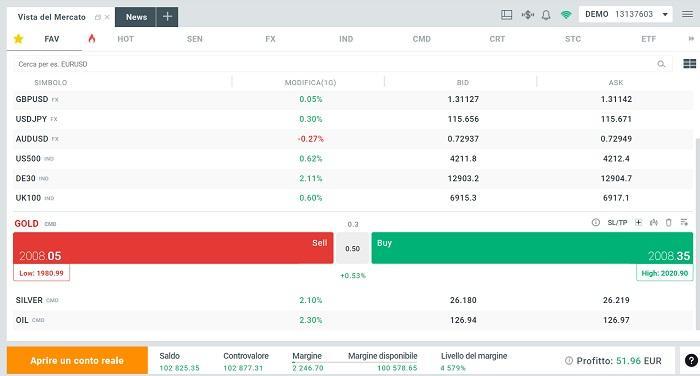This screenshot has height=376, width=700.
Task: Sort by BID column header
Action: [463, 83]
